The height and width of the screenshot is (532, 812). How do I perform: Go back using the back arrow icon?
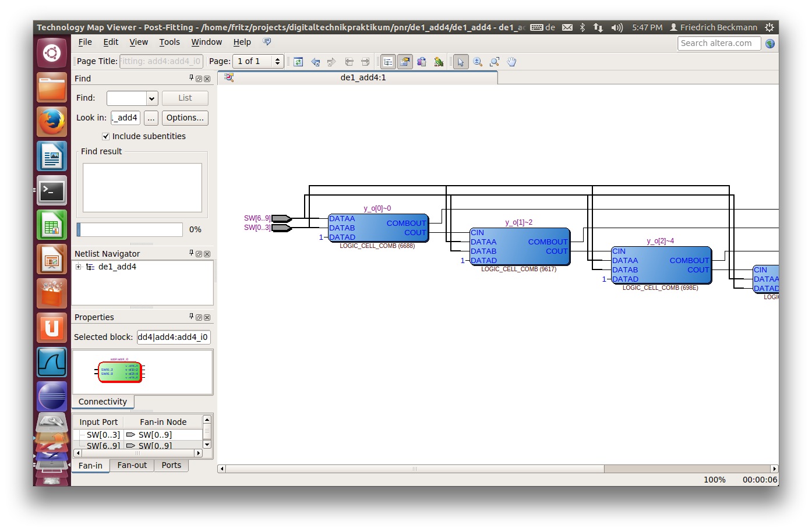[315, 62]
